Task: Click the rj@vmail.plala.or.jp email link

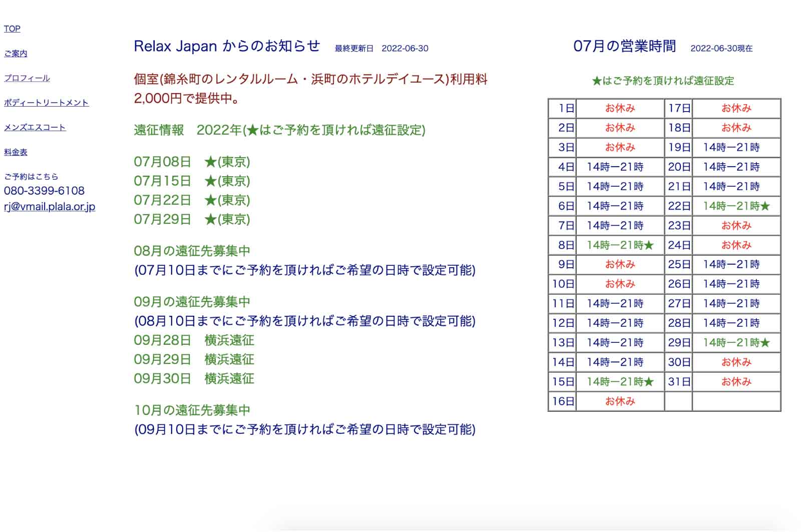Action: coord(50,206)
